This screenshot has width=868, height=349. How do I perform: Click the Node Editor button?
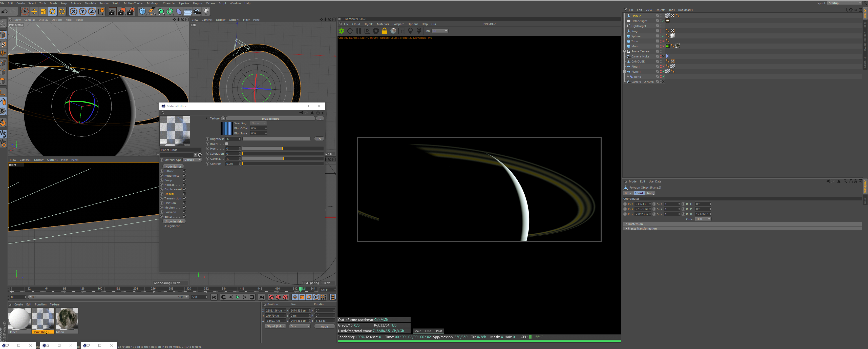pos(173,167)
